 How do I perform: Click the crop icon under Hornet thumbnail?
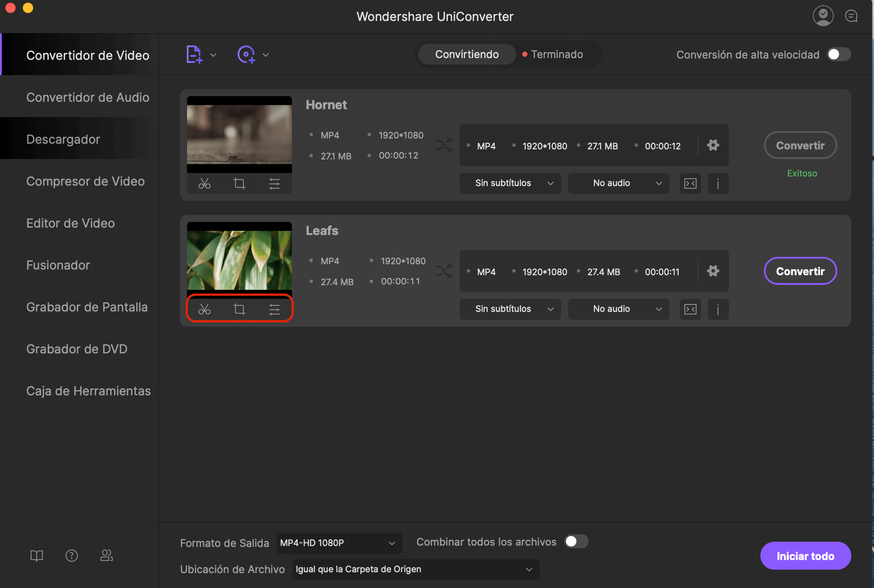pyautogui.click(x=239, y=183)
